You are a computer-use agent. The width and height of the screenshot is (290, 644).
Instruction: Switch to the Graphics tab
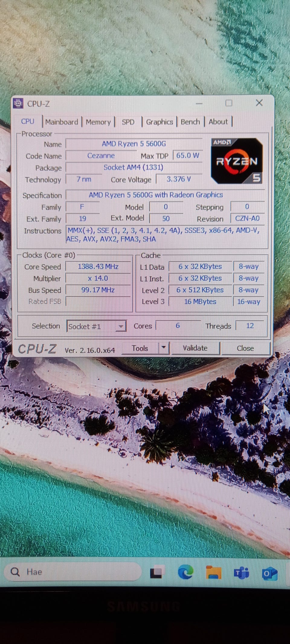coord(159,122)
